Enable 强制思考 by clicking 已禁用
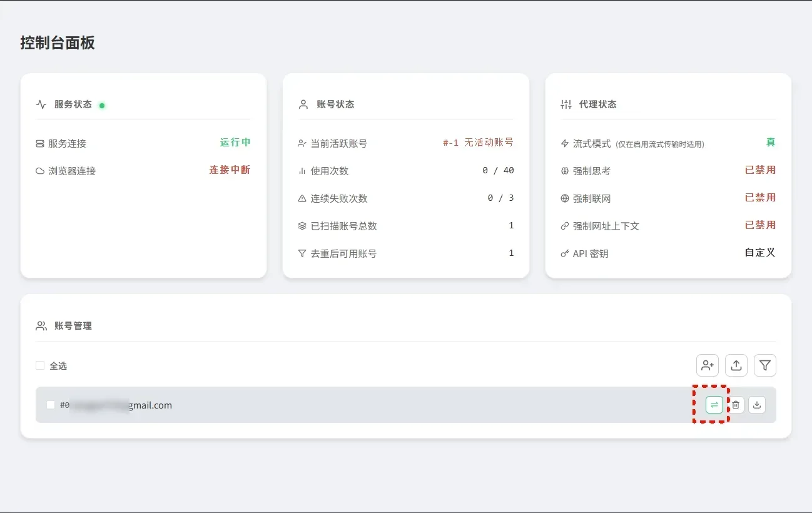 point(760,170)
